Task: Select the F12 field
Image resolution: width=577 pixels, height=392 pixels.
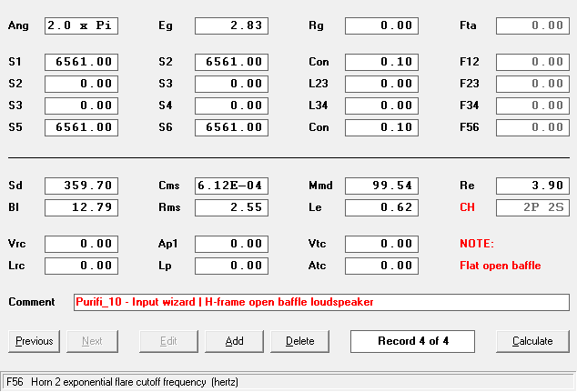Action: pyautogui.click(x=532, y=62)
